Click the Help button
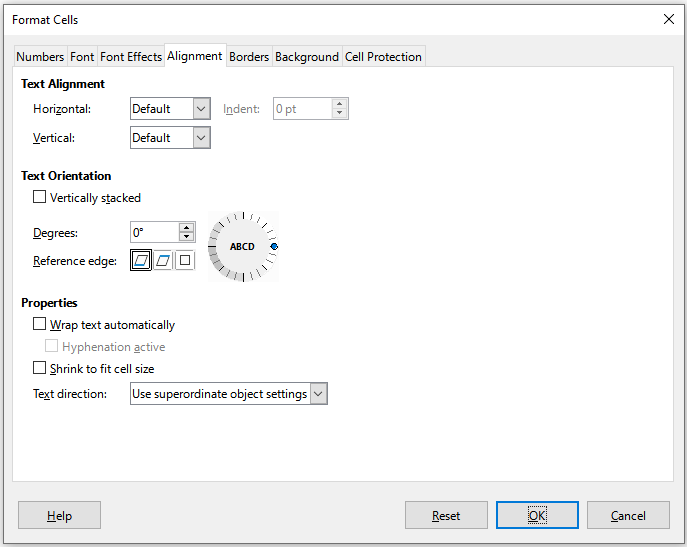Image resolution: width=687 pixels, height=547 pixels. [60, 515]
